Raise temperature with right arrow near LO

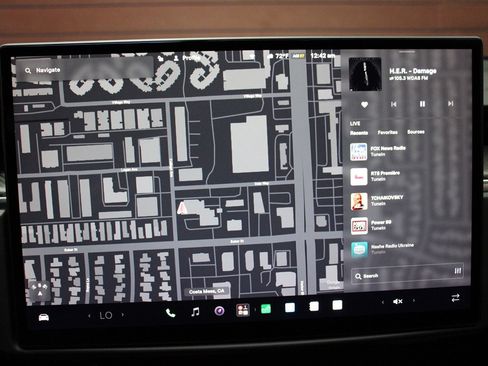pyautogui.click(x=123, y=314)
